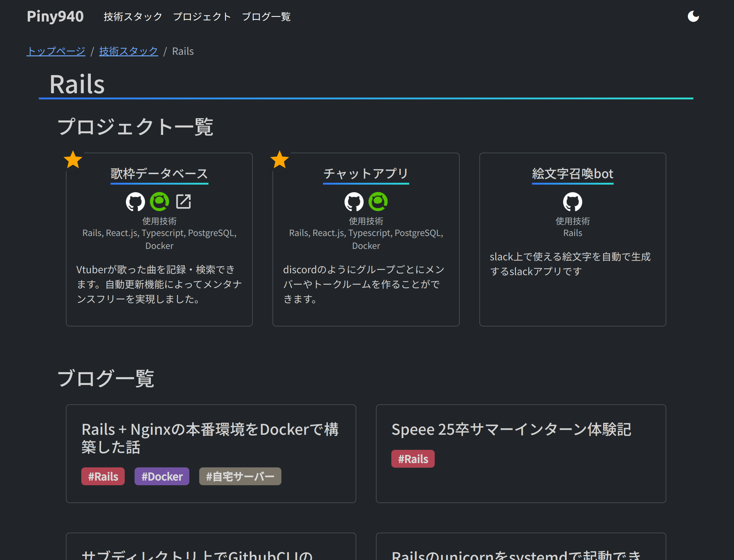Select #Rails tag on the Speee blog card

point(413,459)
